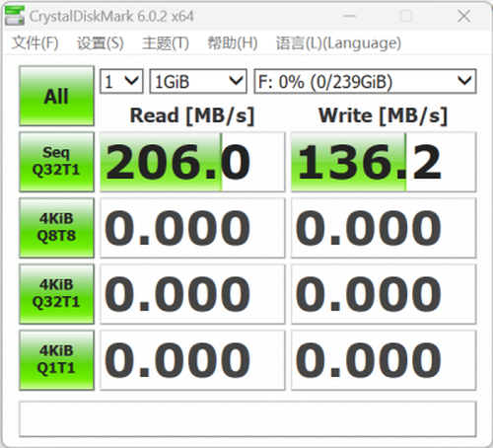Run all benchmarks with All button
This screenshot has height=448, width=493.
point(56,96)
